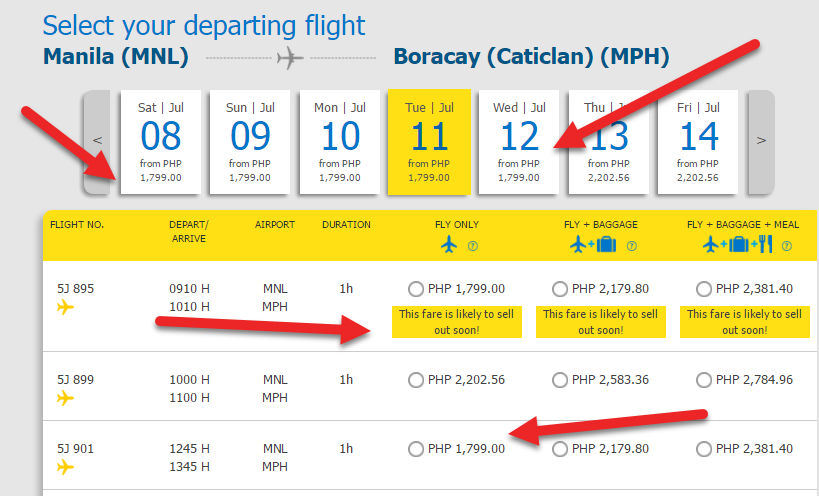
Task: Click the Fly Only airplane icon in header
Action: pyautogui.click(x=448, y=245)
